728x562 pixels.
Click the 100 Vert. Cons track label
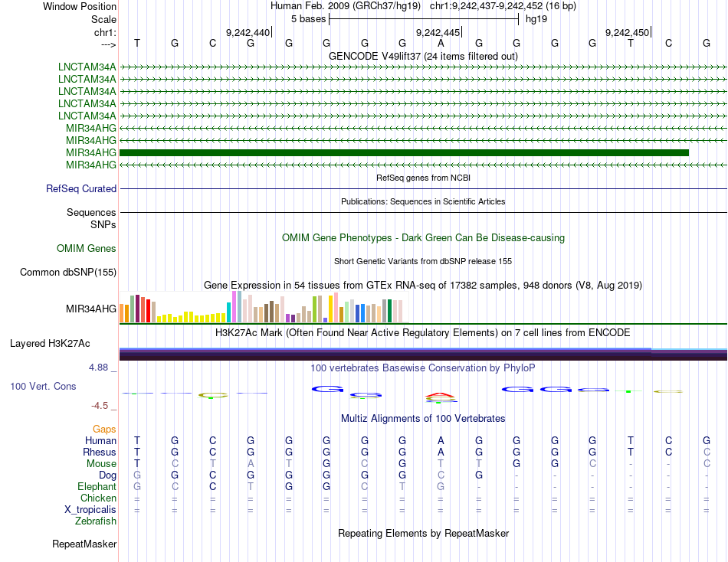pyautogui.click(x=43, y=386)
